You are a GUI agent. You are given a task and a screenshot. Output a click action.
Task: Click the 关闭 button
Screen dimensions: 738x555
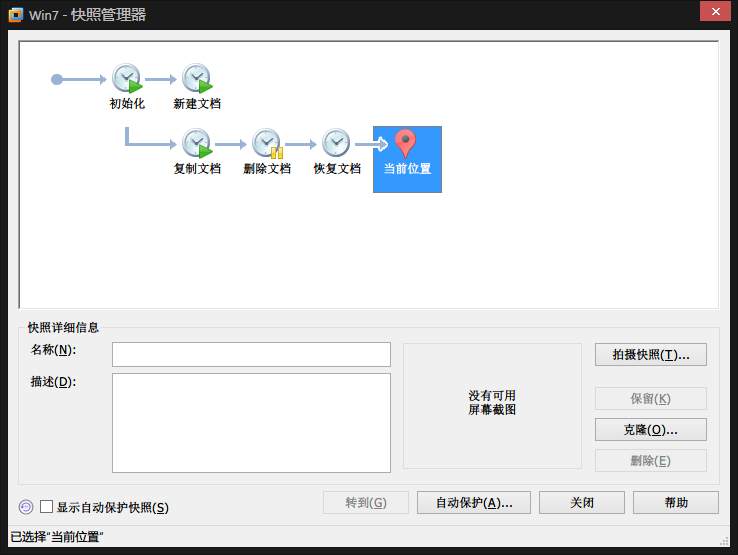point(582,502)
